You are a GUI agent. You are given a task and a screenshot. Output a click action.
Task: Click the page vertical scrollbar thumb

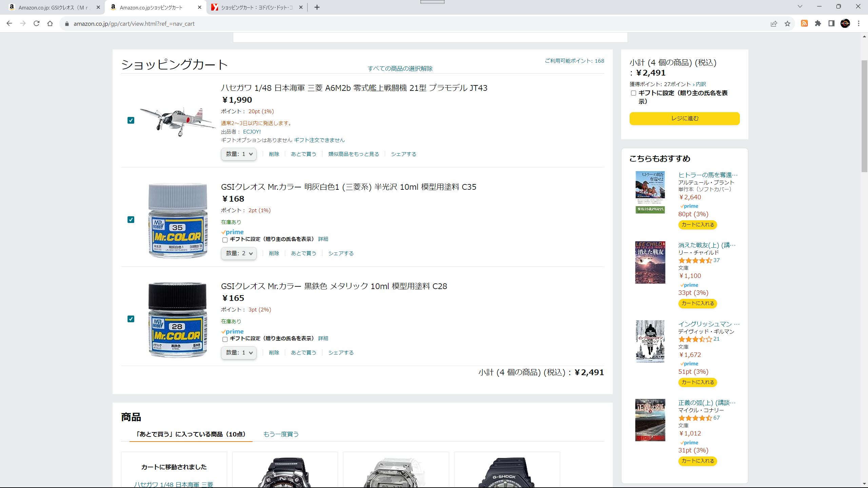(x=864, y=116)
